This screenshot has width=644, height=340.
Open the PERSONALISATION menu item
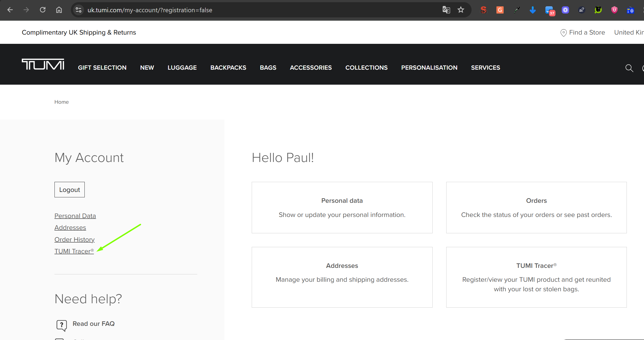[429, 68]
